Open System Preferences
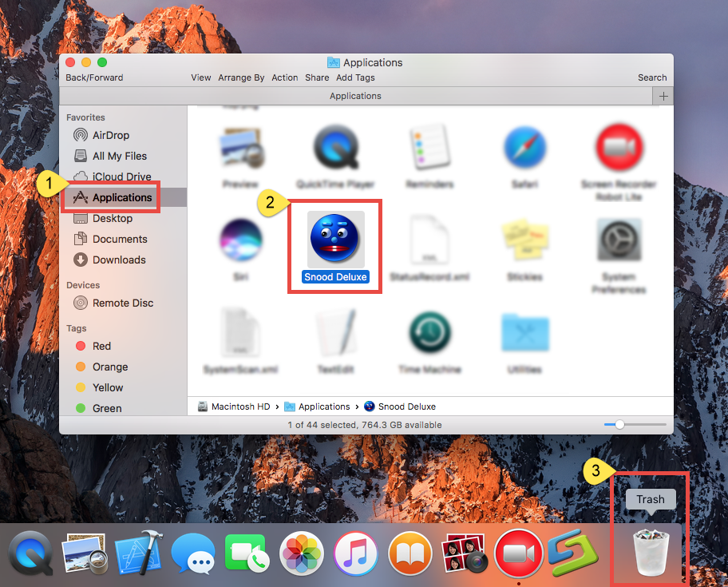The height and width of the screenshot is (587, 728). [x=619, y=240]
